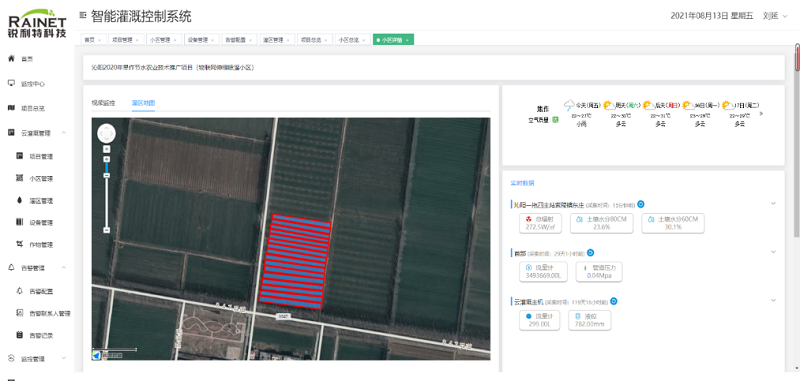Close the 小区总览 page tab
The height and width of the screenshot is (381, 800).
tap(364, 40)
